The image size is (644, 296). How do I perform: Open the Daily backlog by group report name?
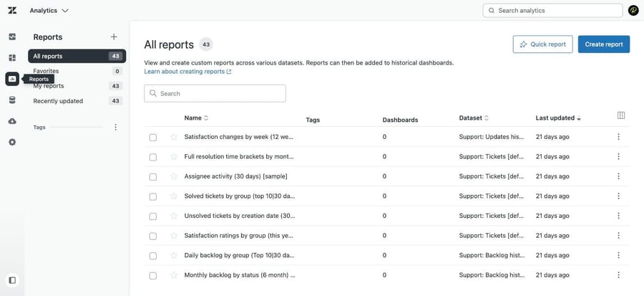240,255
